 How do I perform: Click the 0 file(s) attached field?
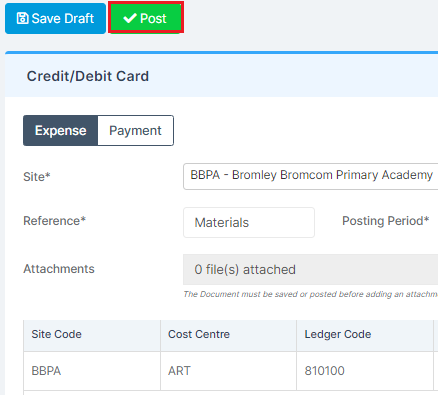coord(310,269)
